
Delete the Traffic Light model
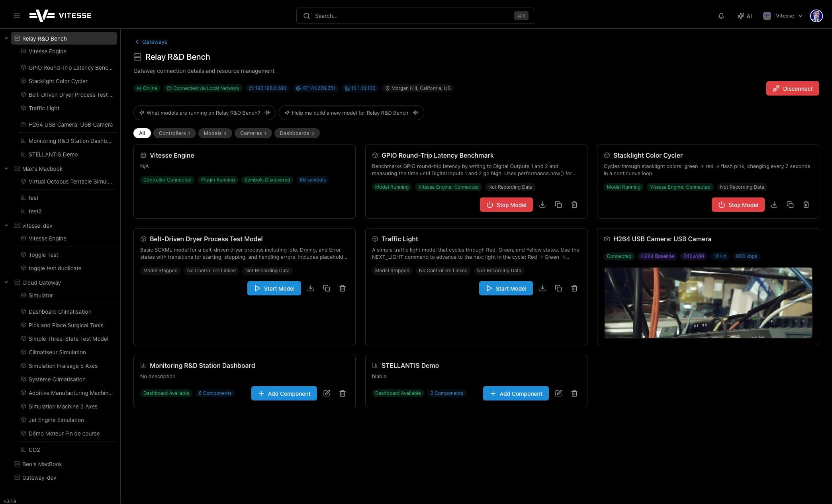574,288
